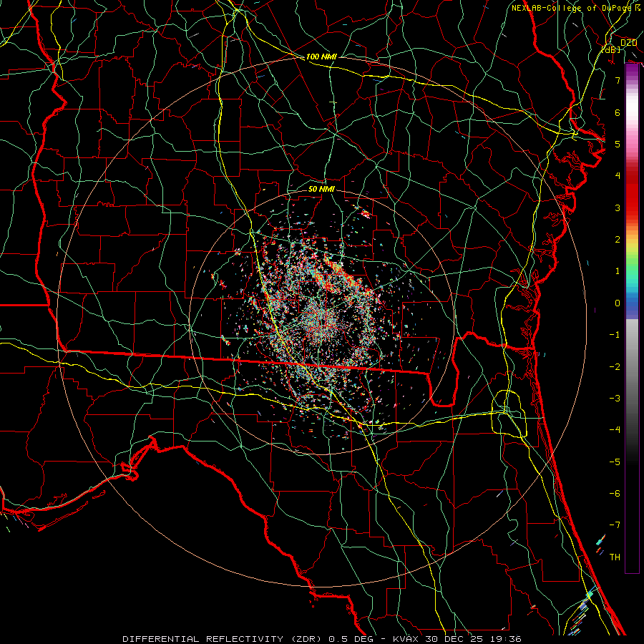This screenshot has width=644, height=644.
Task: Click the legend value 2
Action: (x=618, y=240)
